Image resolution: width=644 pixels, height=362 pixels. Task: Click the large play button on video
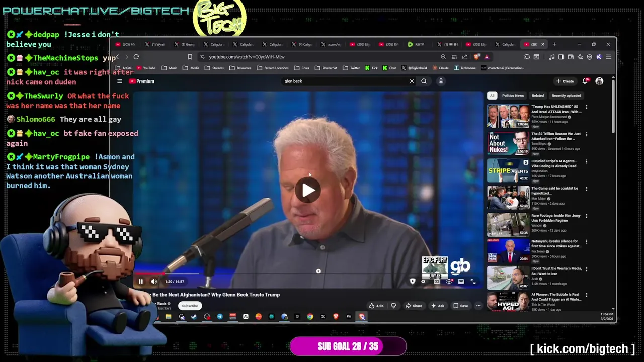(x=308, y=190)
